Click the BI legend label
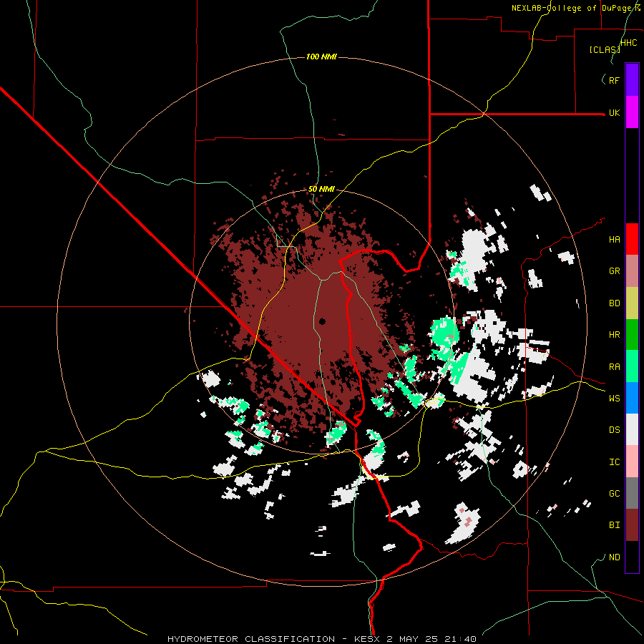 coord(614,525)
